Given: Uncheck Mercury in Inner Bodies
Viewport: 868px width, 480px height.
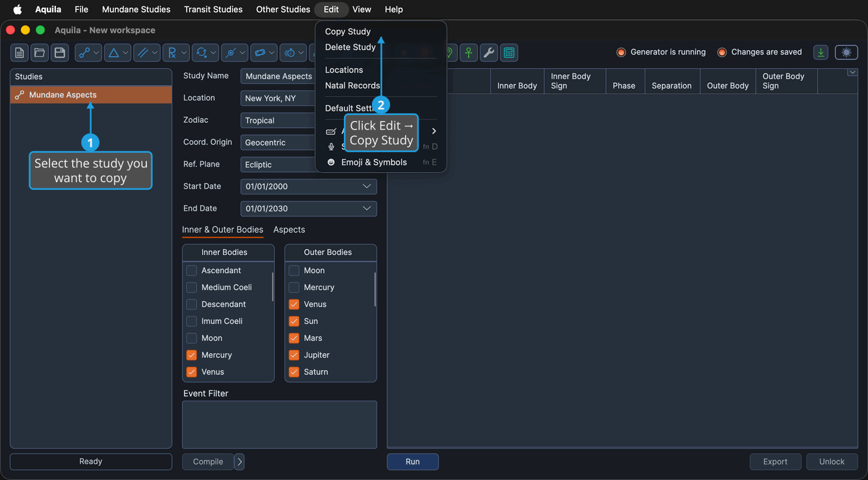Looking at the screenshot, I should coord(191,355).
